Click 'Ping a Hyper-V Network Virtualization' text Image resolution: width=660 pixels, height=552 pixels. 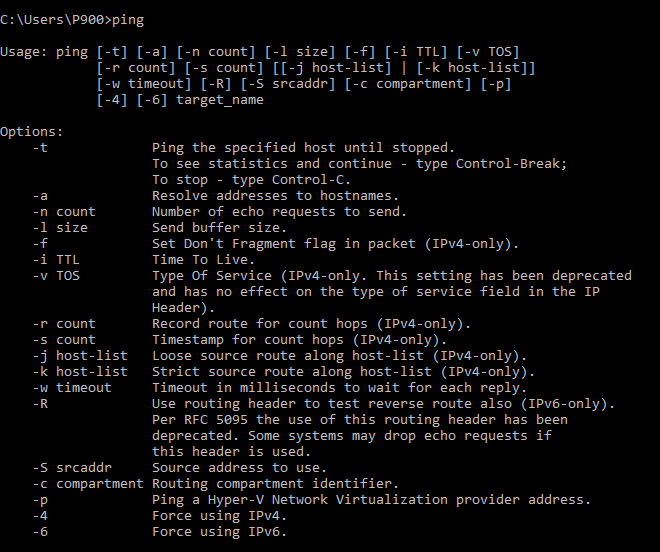[x=300, y=500]
